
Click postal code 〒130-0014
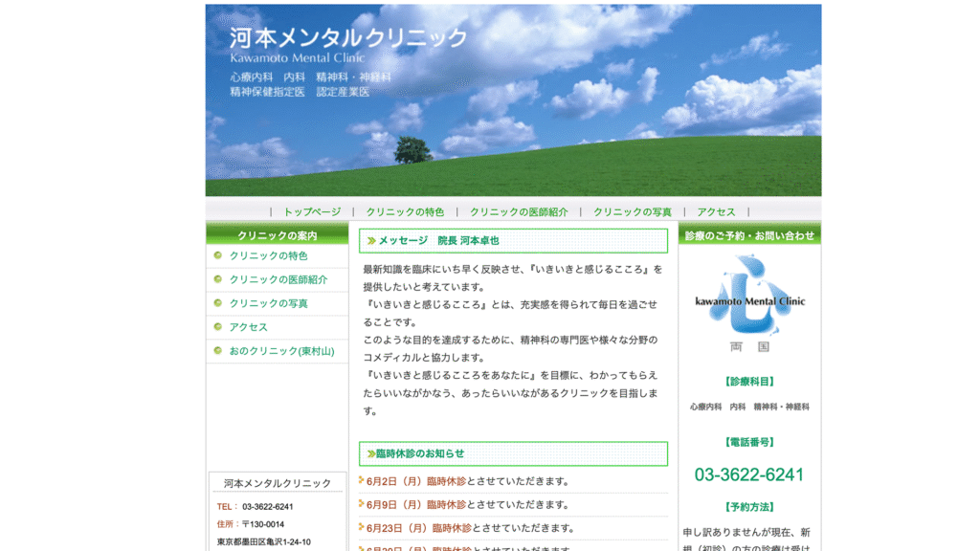pos(263,524)
